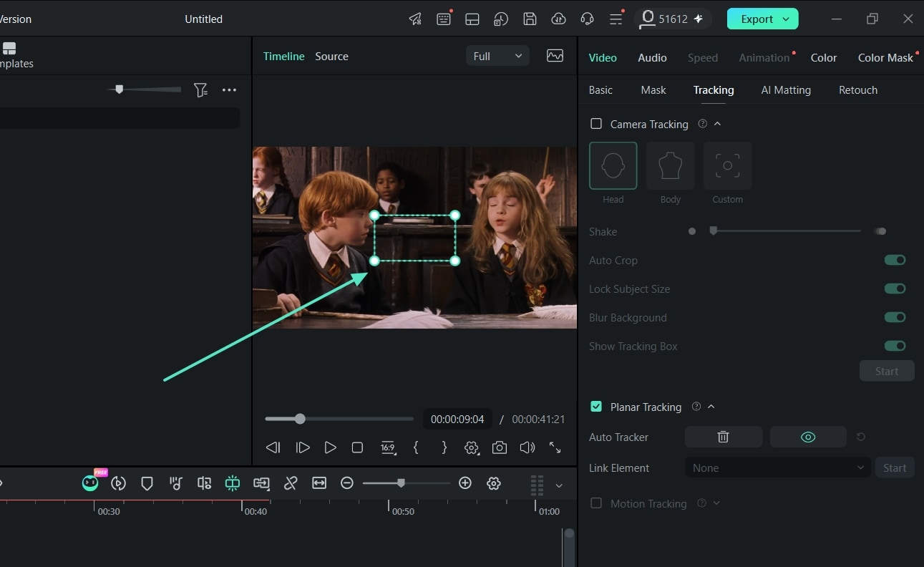Screen dimensions: 924x567
Task: Click the mark in curly brace icon
Action: 416,447
